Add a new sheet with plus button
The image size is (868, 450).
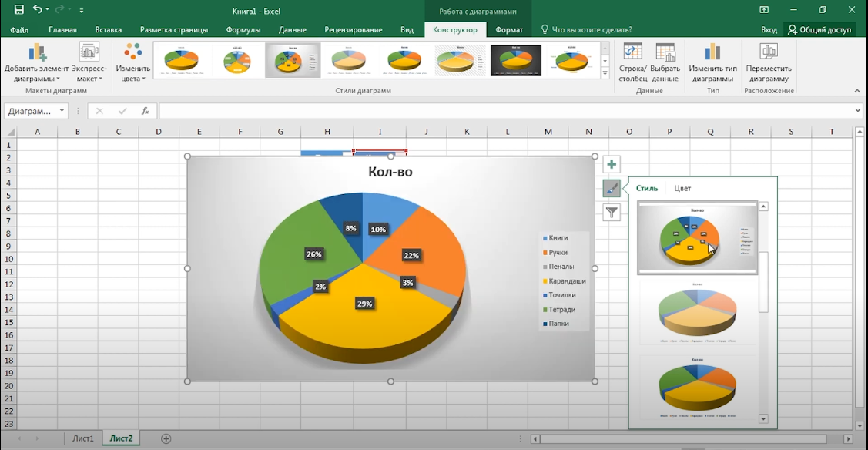[166, 438]
